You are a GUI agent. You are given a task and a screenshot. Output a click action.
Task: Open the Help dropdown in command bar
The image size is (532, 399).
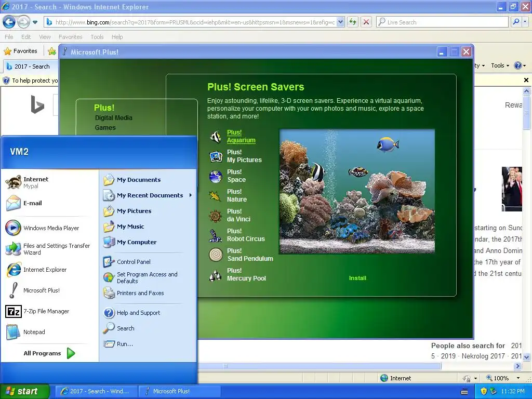point(520,65)
